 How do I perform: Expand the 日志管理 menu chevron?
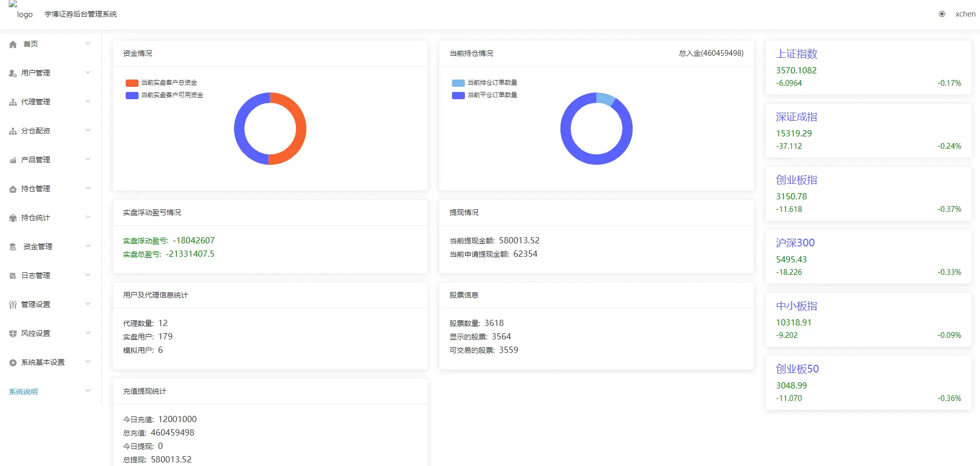(88, 275)
